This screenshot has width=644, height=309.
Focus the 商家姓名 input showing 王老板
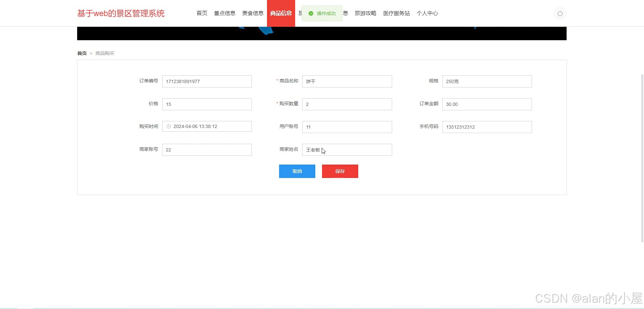tap(347, 150)
